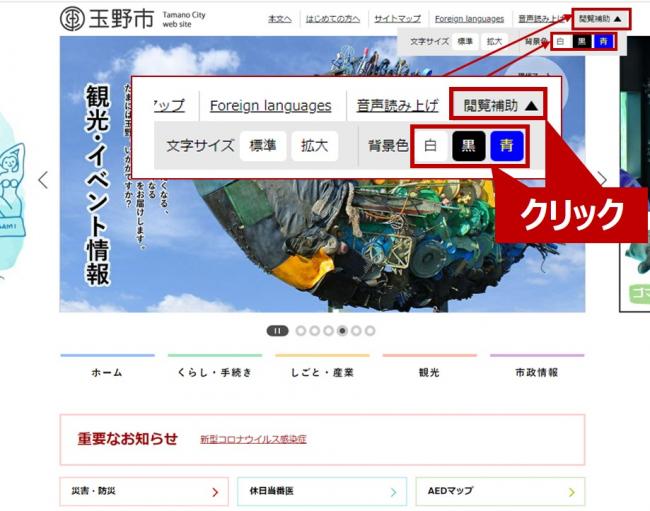The height and width of the screenshot is (511, 650).
Task: Choose white 白 background in header toolbar
Action: click(x=561, y=41)
